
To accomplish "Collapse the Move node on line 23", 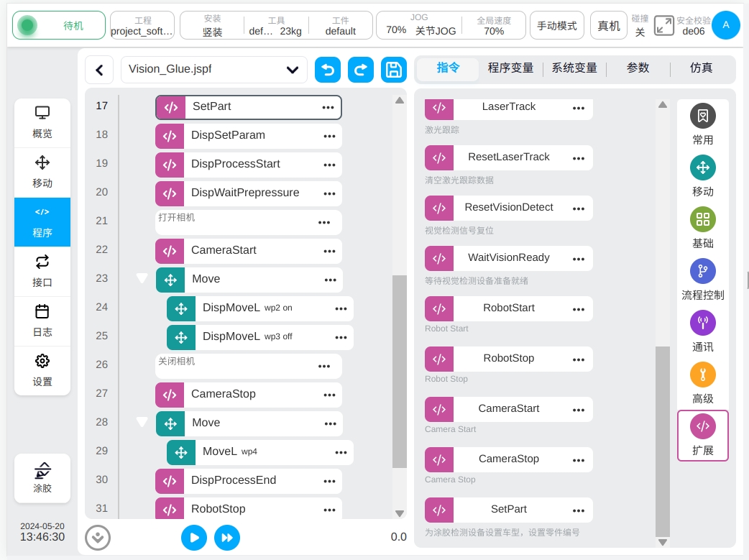I will 142,279.
